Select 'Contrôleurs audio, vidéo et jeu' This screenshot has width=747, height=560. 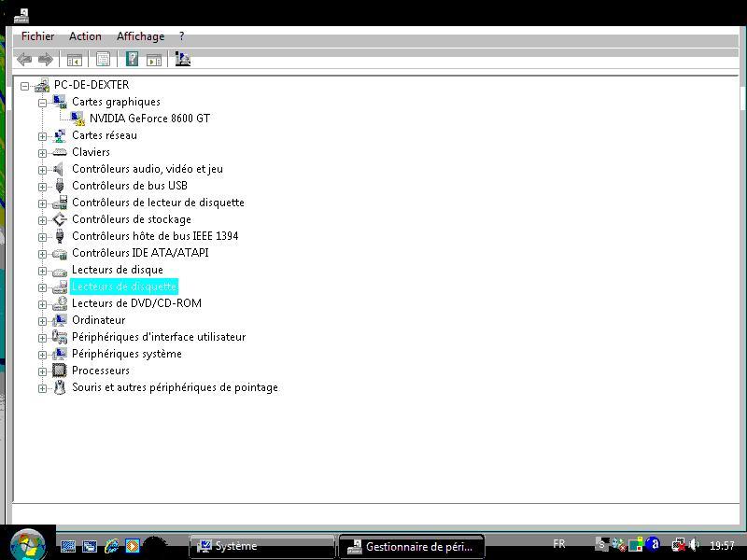pos(148,169)
